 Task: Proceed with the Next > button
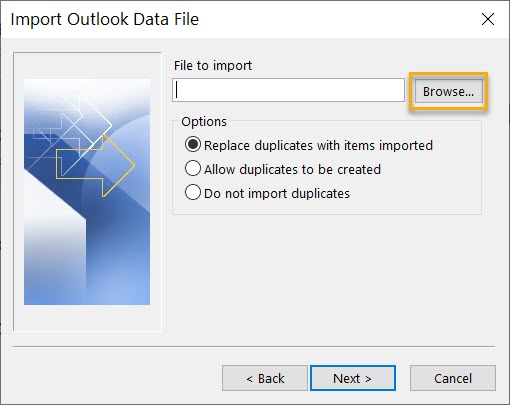pos(353,378)
